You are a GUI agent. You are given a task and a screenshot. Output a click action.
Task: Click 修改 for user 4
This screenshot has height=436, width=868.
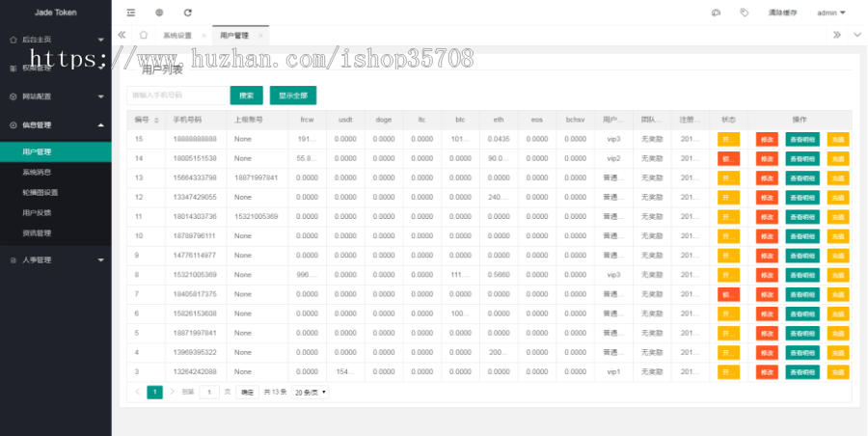[x=767, y=352]
